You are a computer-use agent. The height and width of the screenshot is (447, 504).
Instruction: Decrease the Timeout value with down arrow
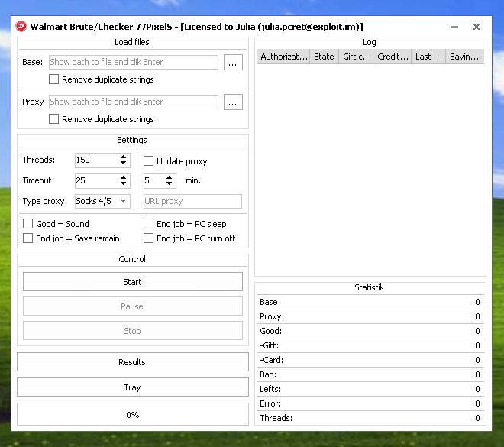click(x=124, y=184)
